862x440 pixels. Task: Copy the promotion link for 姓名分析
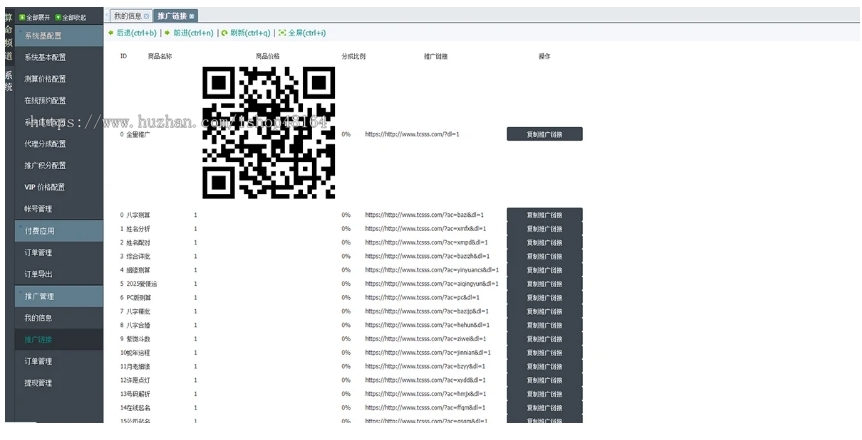[544, 229]
